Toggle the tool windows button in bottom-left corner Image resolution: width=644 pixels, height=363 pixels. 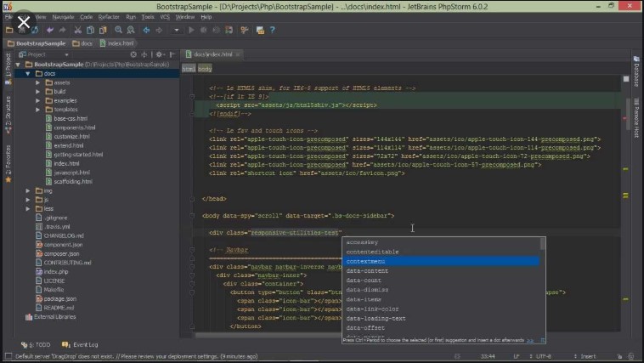[8, 356]
